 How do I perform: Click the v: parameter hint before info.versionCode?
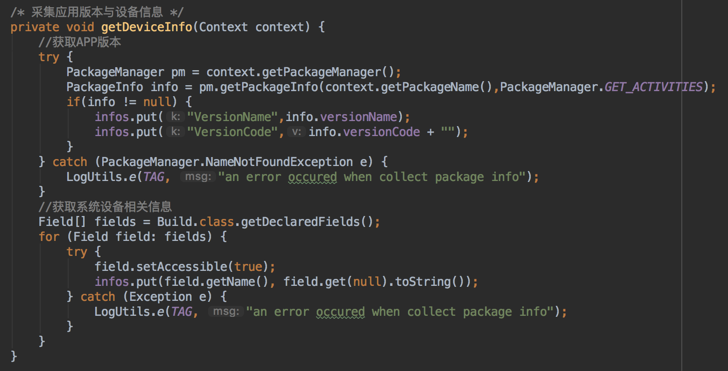[x=296, y=132]
